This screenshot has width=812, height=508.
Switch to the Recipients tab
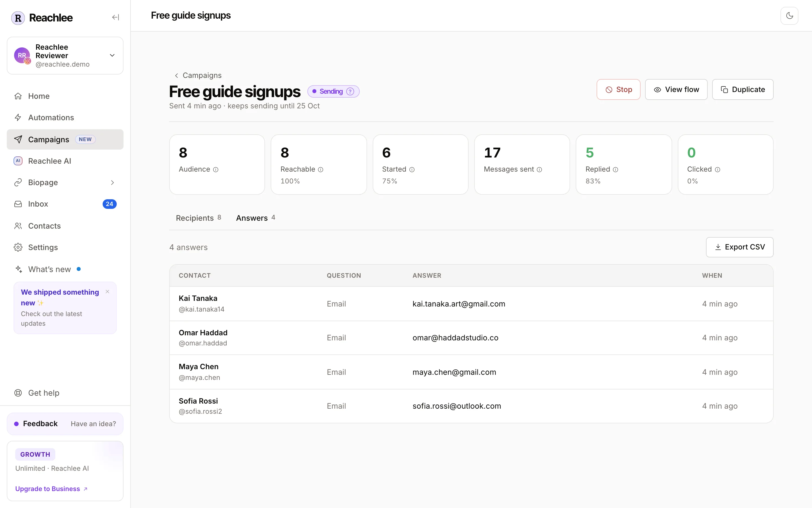click(x=198, y=218)
